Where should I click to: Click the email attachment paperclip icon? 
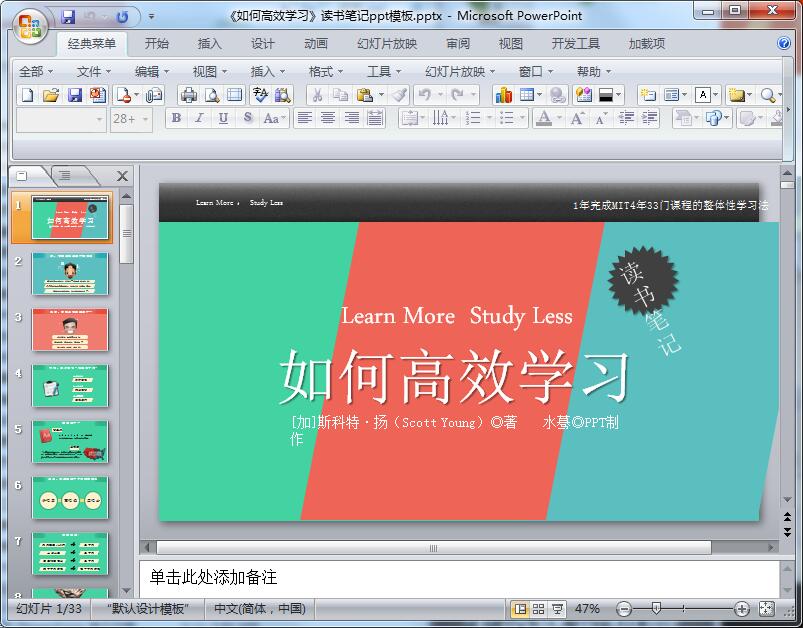point(154,95)
